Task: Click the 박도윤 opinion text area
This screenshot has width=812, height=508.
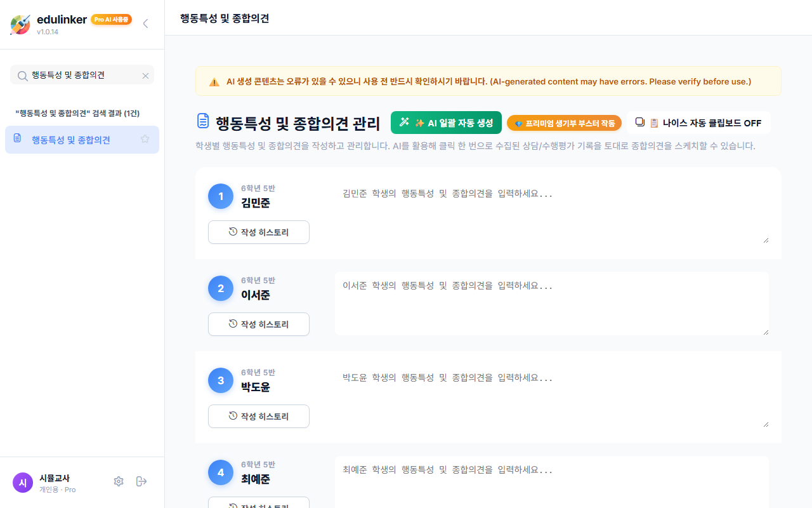Action: pyautogui.click(x=552, y=396)
